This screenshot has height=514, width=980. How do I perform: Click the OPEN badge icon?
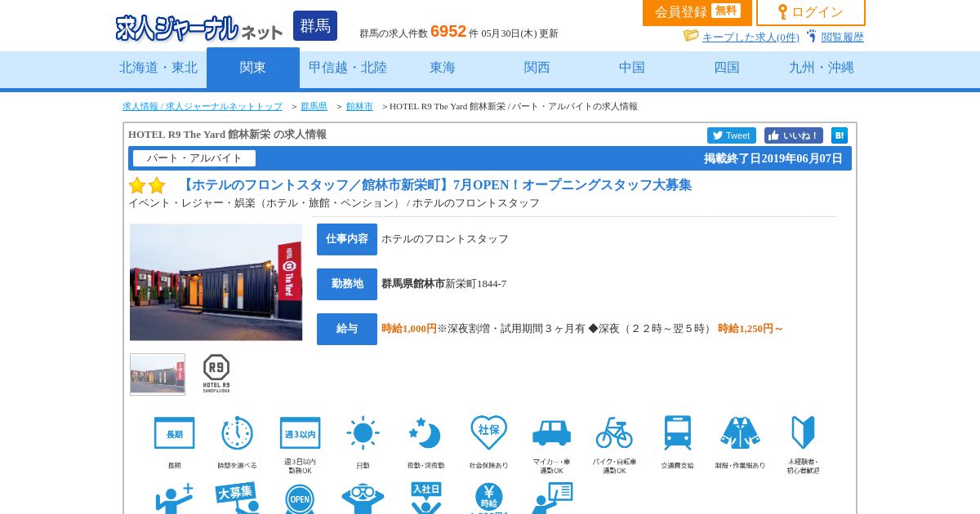pyautogui.click(x=300, y=498)
